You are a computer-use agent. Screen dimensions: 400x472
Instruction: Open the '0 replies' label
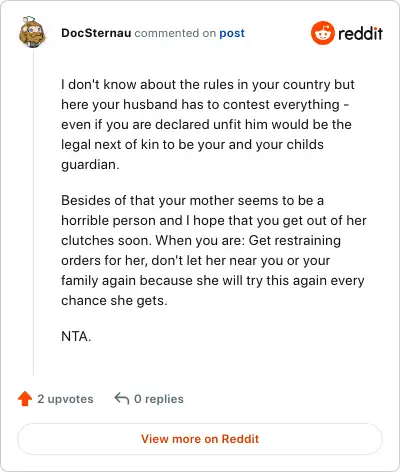coord(159,399)
